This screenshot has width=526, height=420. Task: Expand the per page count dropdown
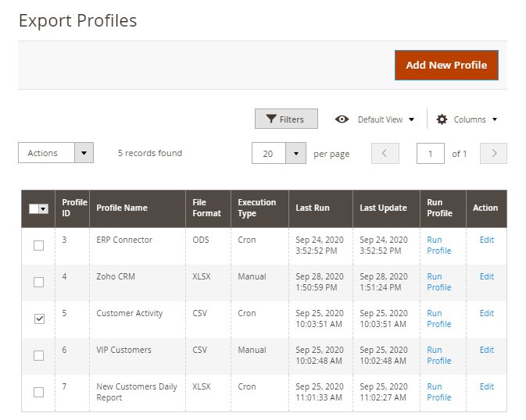click(x=295, y=154)
